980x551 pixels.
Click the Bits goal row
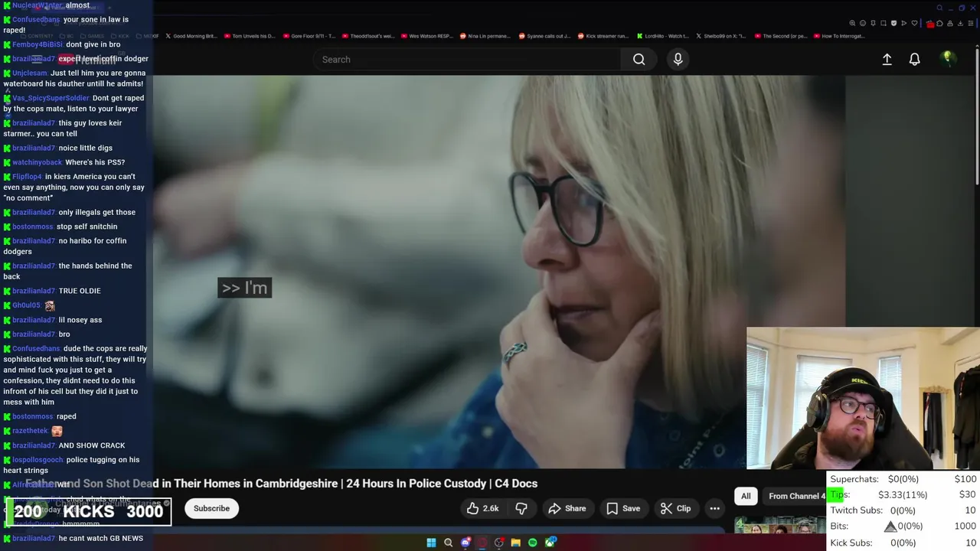pyautogui.click(x=903, y=526)
